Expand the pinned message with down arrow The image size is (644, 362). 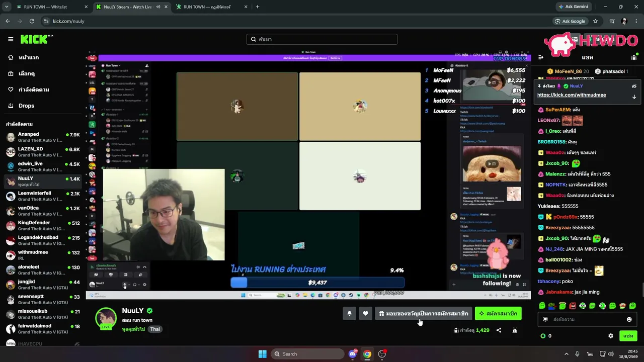click(634, 97)
